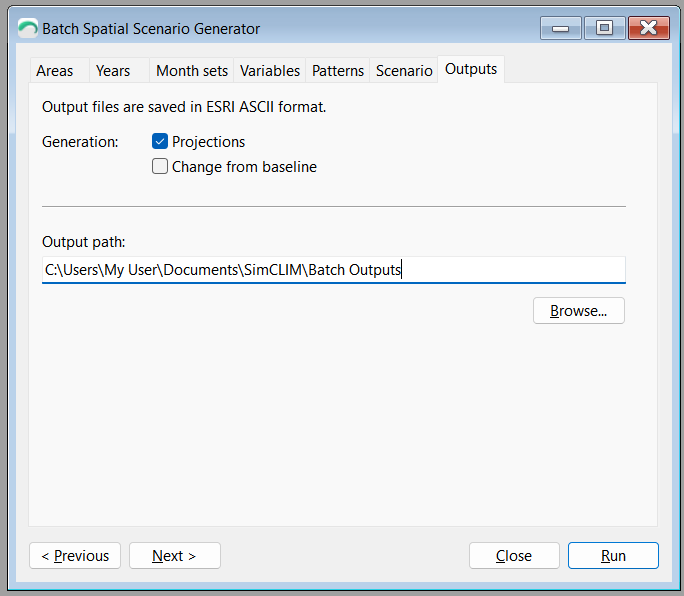
Task: Go to the Variables tab
Action: [x=270, y=71]
